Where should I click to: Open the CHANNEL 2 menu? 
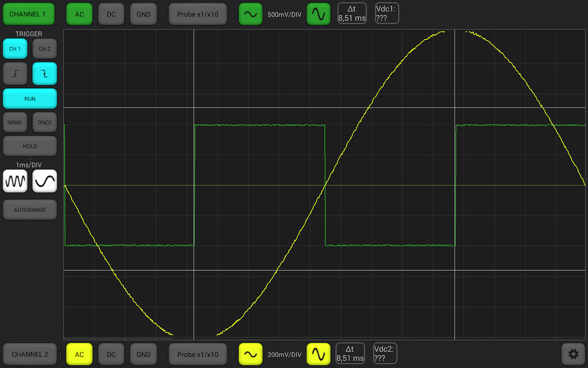[29, 354]
